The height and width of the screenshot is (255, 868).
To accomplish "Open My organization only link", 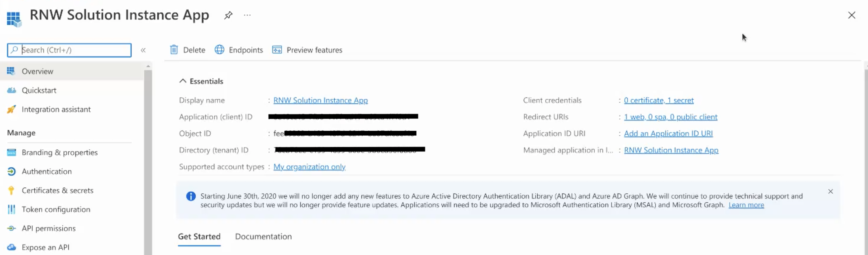I will click(309, 167).
